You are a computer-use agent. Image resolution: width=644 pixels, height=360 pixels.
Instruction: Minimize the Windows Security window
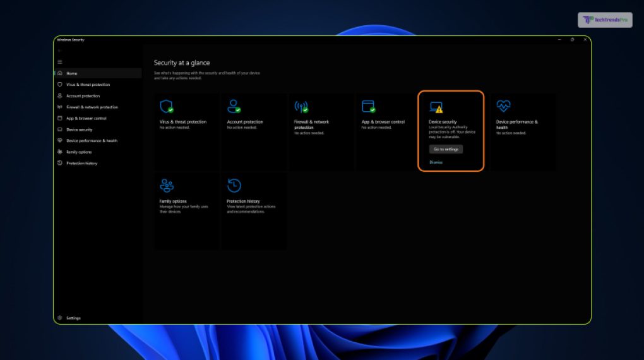click(x=559, y=40)
